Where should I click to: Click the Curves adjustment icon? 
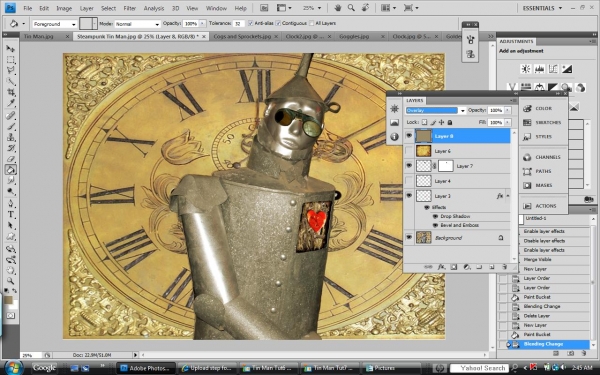coord(553,69)
